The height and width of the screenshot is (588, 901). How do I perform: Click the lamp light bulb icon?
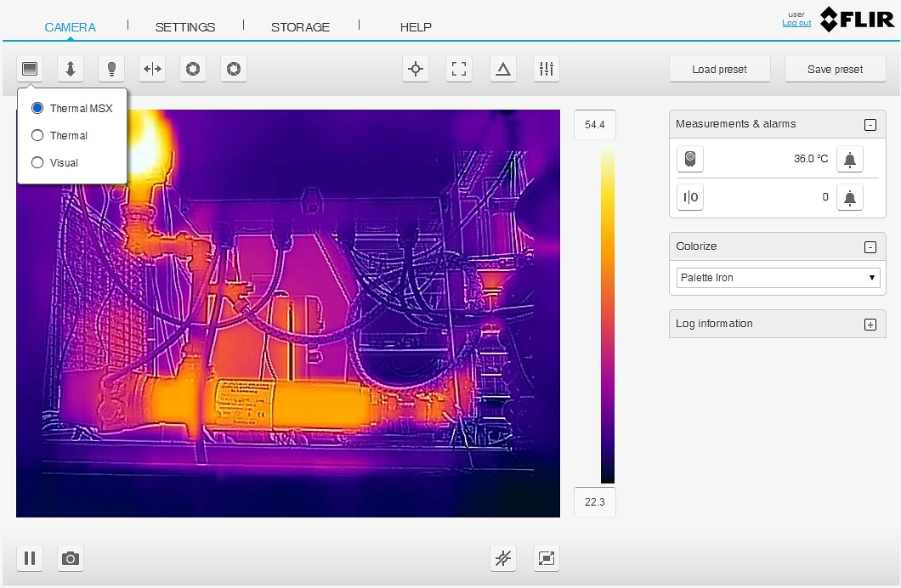pos(111,70)
